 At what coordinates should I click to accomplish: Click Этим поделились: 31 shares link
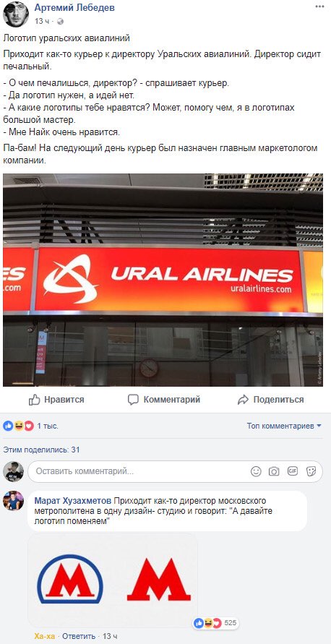(x=41, y=450)
